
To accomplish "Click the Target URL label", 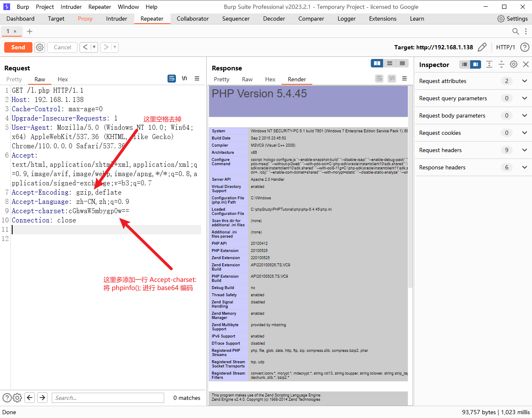I will click(x=434, y=47).
